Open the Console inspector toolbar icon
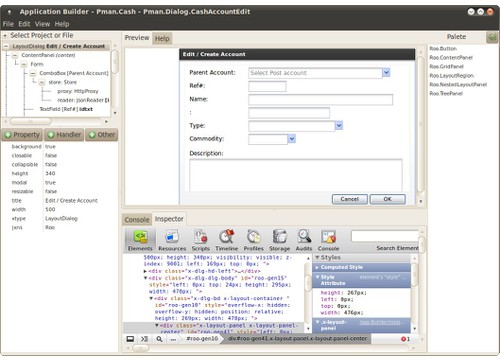Viewport: 500px width, 360px height. [x=328, y=240]
